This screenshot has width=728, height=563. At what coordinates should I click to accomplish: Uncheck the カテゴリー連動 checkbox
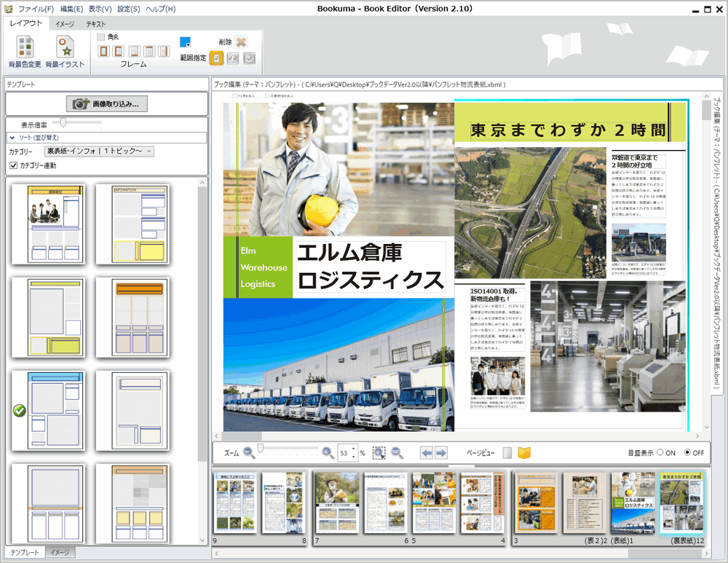coord(13,166)
